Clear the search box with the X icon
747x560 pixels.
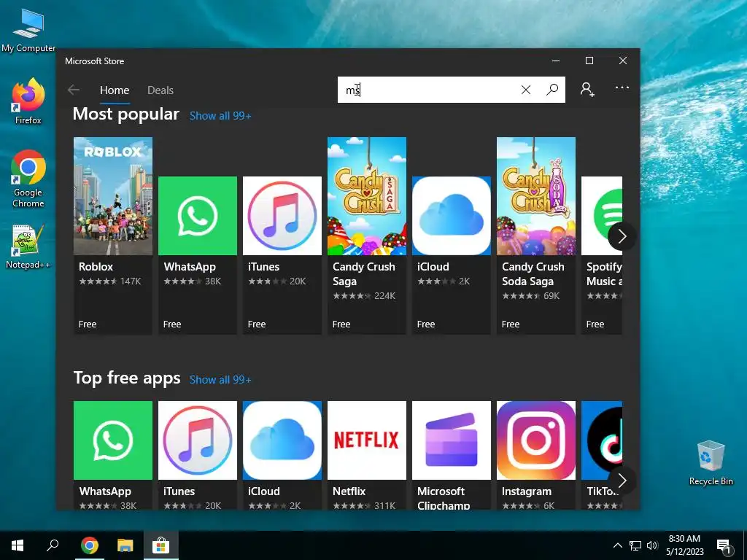click(x=526, y=90)
